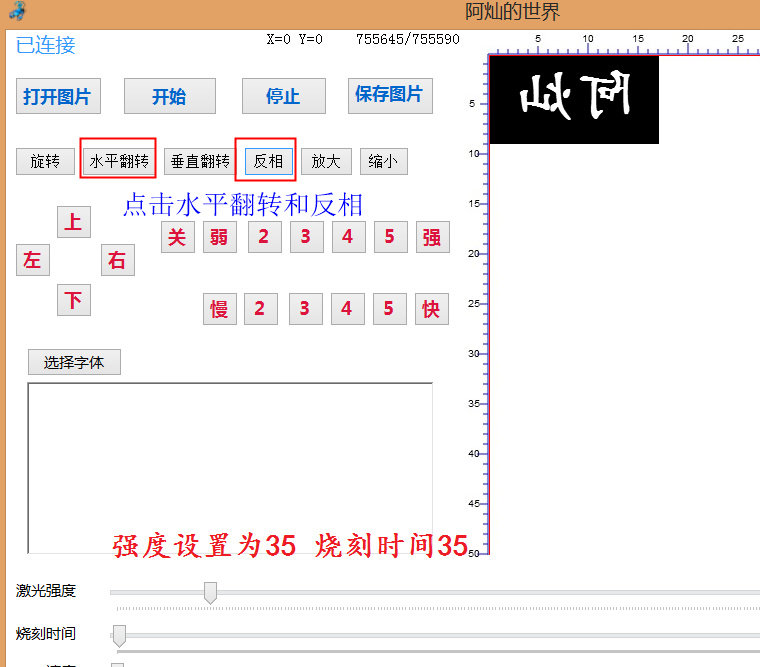The height and width of the screenshot is (667, 760).
Task: Shrink the image using the 缩小 button
Action: click(x=383, y=161)
